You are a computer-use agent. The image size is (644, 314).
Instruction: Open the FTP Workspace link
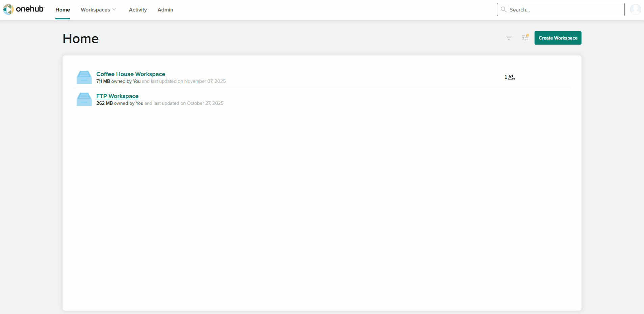(x=117, y=96)
